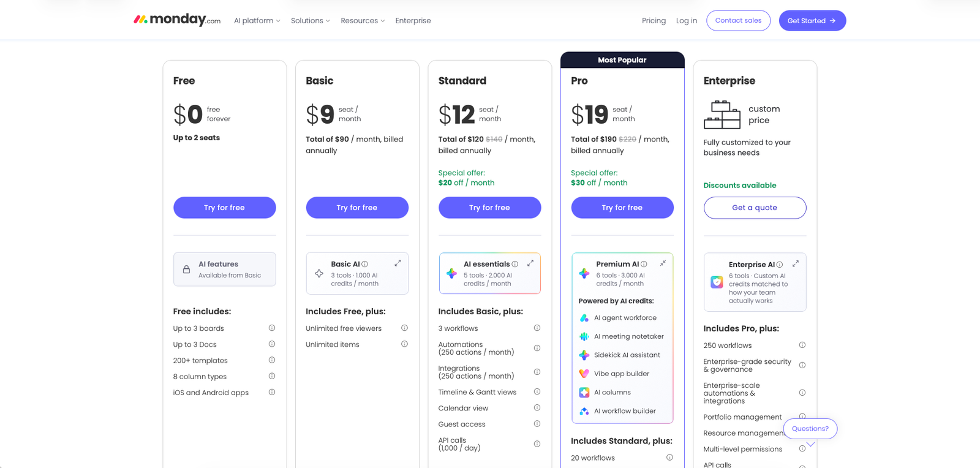Open the Pricing page link
Screen dimensions: 980x468
(654, 21)
